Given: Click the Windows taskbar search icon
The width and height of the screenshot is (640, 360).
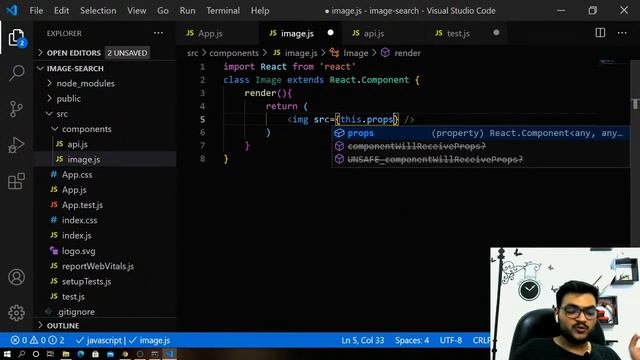Looking at the screenshot, I should (x=22, y=354).
